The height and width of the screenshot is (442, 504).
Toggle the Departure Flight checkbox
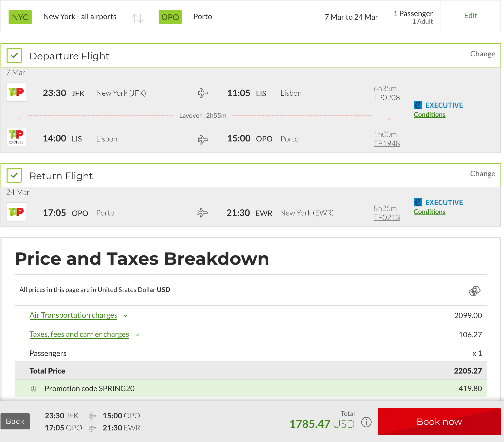pyautogui.click(x=14, y=55)
